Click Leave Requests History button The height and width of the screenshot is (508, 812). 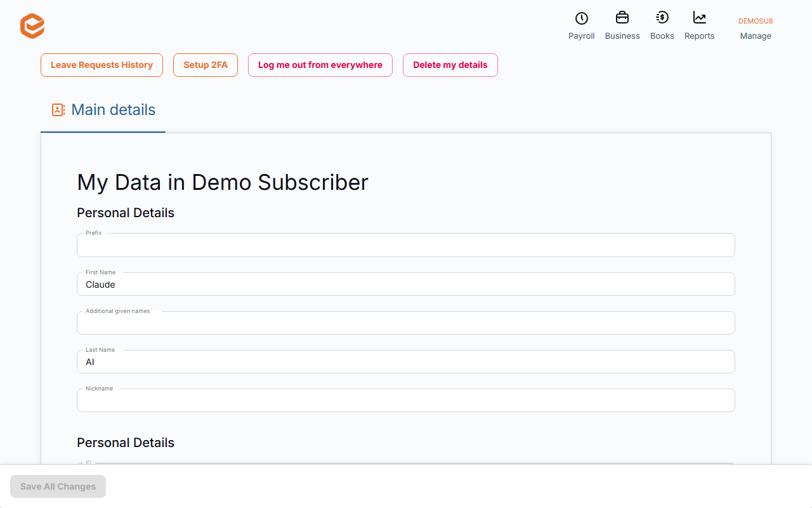pyautogui.click(x=101, y=65)
